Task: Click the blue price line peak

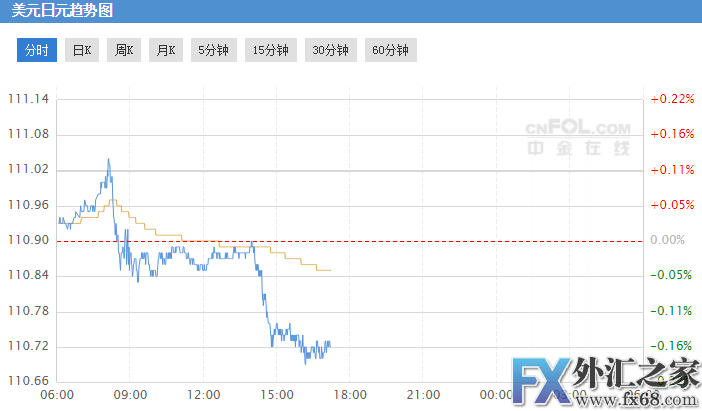Action: pyautogui.click(x=108, y=160)
